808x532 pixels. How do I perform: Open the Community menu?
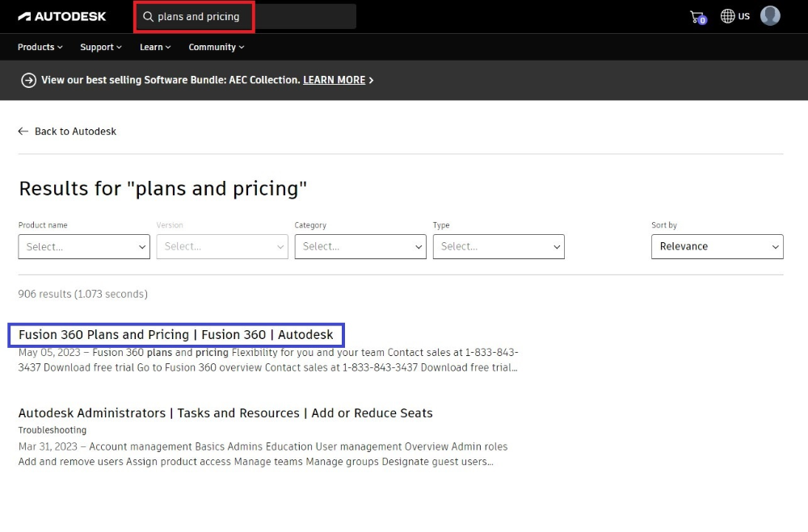[217, 47]
